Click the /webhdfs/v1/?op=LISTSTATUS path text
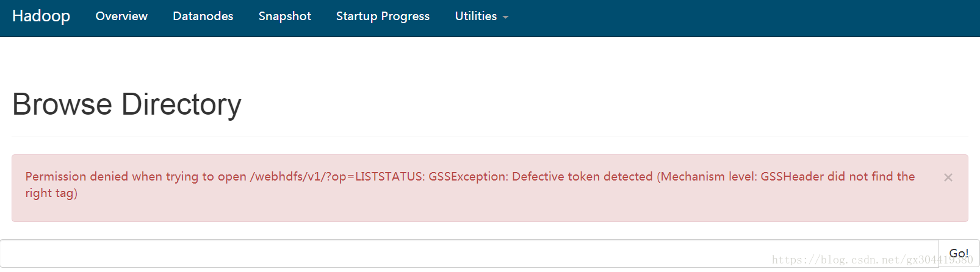 (337, 177)
